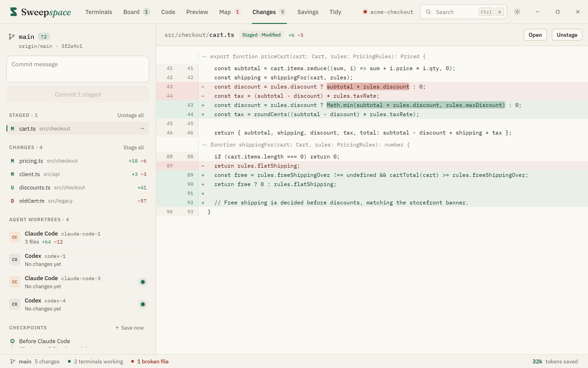Image resolution: width=588 pixels, height=368 pixels.
Task: Click the Unstage all link
Action: point(130,115)
